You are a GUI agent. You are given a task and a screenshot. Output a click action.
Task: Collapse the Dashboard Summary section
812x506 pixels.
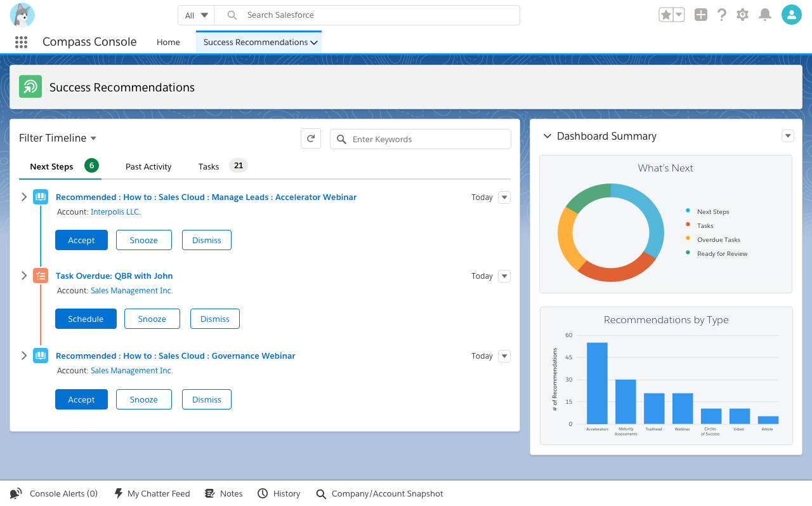[x=547, y=136]
